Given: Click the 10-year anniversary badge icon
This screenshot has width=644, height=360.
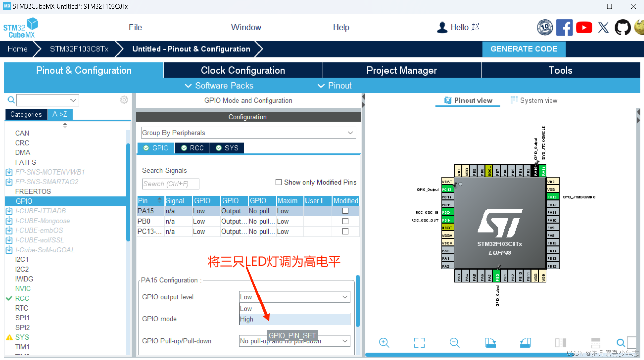Looking at the screenshot, I should pos(545,27).
